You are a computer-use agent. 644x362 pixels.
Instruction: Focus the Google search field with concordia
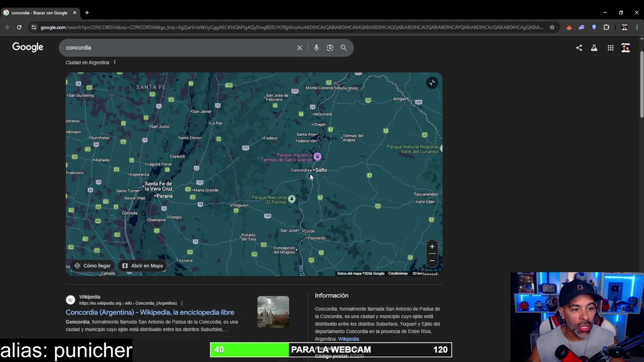click(x=179, y=48)
